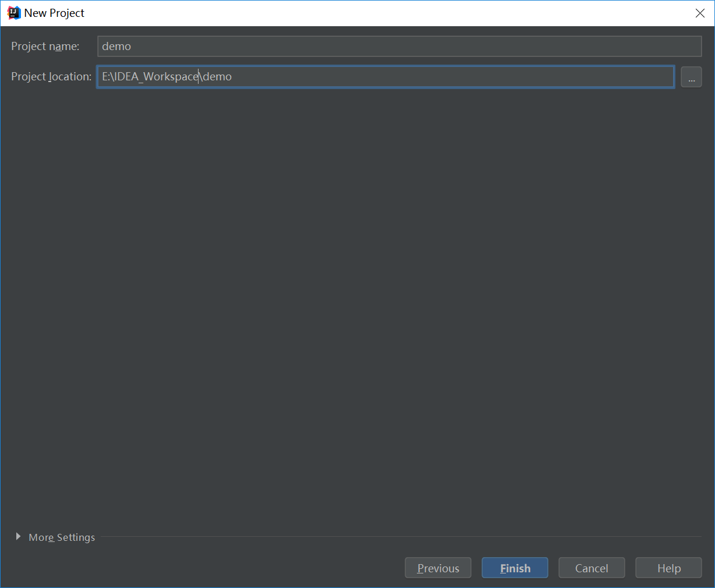Click the More Settings label text
The height and width of the screenshot is (588, 715).
coord(62,537)
